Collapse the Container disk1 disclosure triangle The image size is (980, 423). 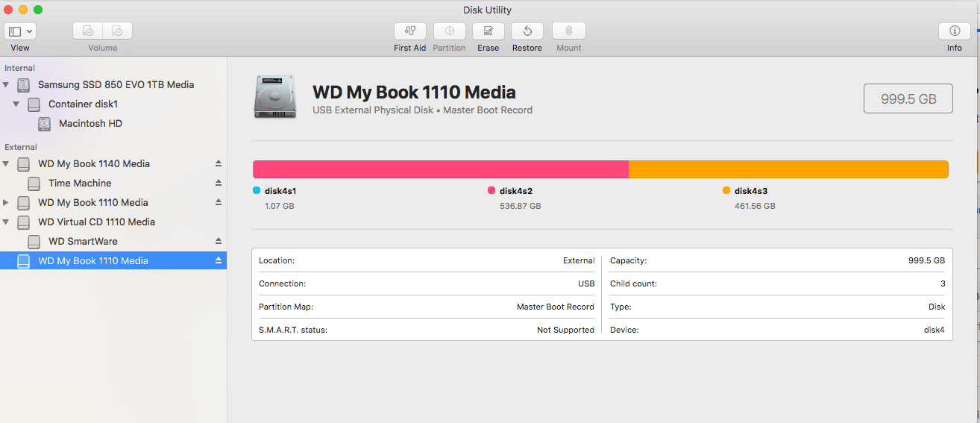16,104
